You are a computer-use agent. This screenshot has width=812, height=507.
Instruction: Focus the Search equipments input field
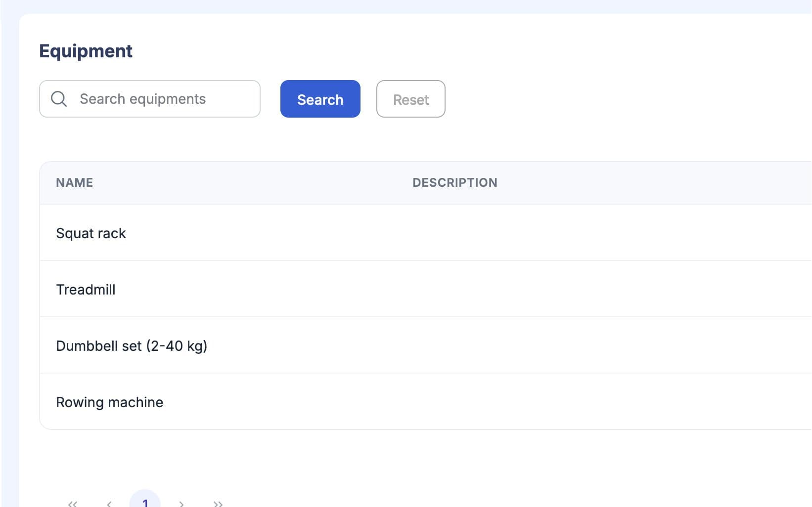coord(150,99)
